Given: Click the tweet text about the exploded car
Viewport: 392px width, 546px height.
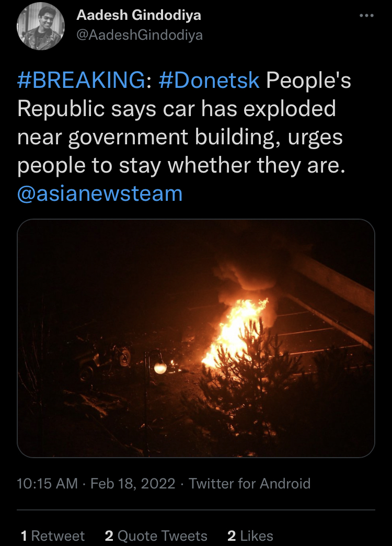Looking at the screenshot, I should 185,122.
